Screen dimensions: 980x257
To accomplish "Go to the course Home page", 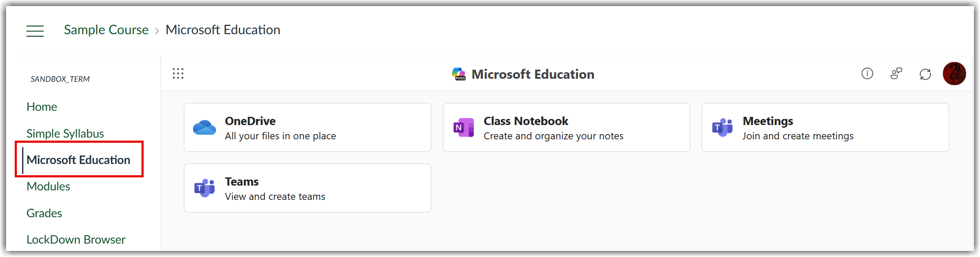I will pos(42,106).
